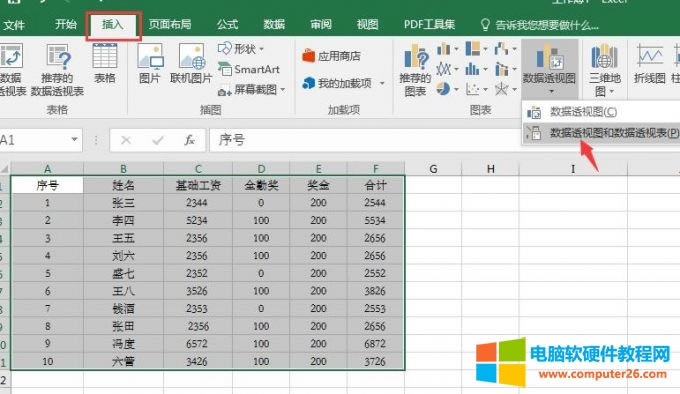Insert a 折线图 sparkline
The image size is (680, 394).
(x=649, y=64)
